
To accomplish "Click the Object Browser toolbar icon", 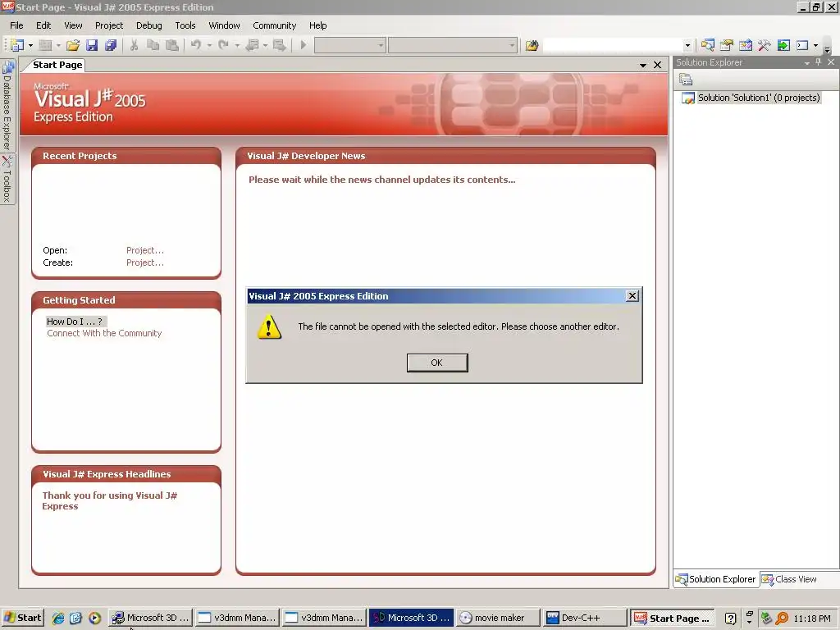I will click(x=745, y=46).
